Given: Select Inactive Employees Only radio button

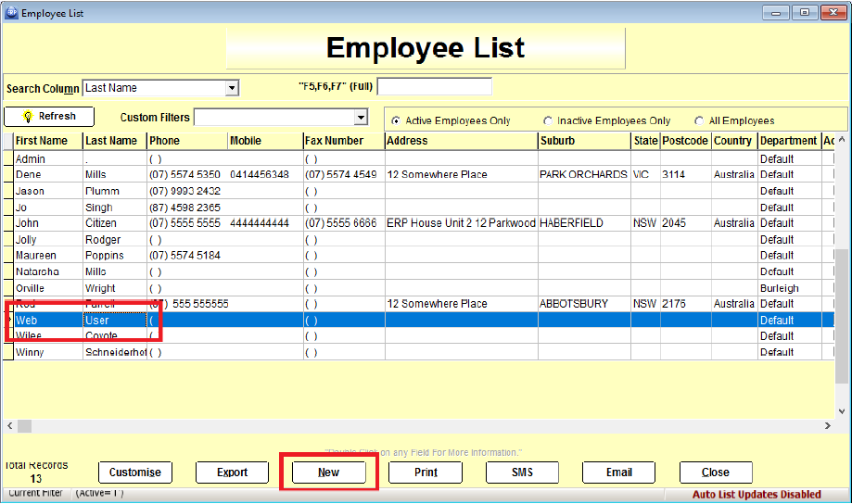Looking at the screenshot, I should [x=548, y=120].
